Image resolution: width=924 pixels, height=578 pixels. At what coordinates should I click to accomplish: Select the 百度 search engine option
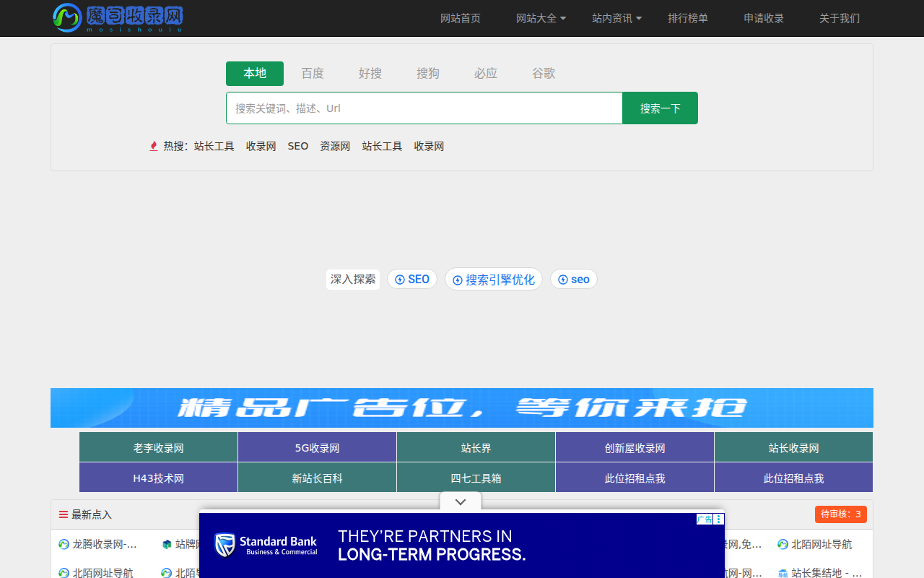coord(313,73)
